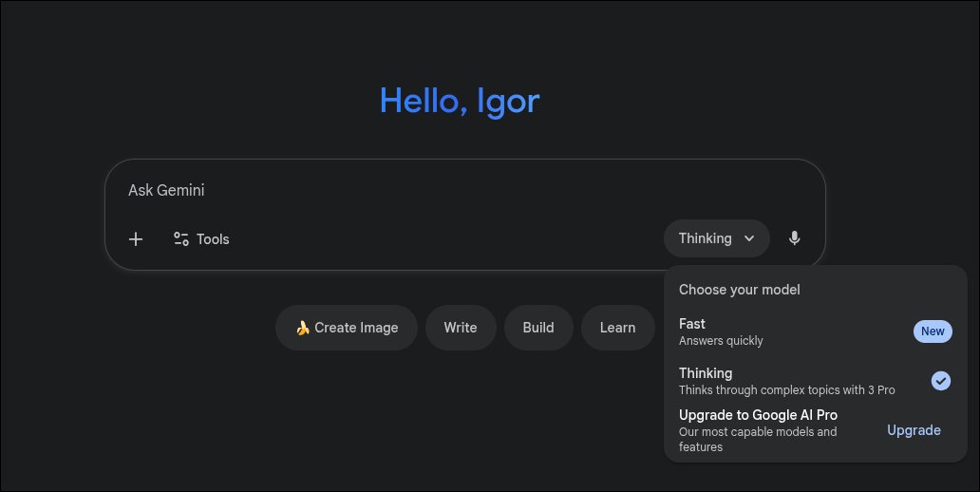Open the Tools menu
980x492 pixels.
tap(201, 238)
